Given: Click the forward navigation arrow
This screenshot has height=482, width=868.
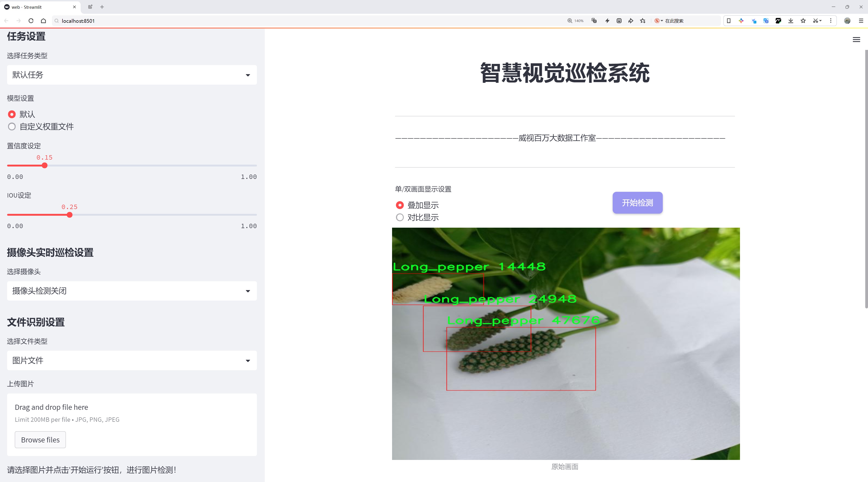Looking at the screenshot, I should pos(19,20).
